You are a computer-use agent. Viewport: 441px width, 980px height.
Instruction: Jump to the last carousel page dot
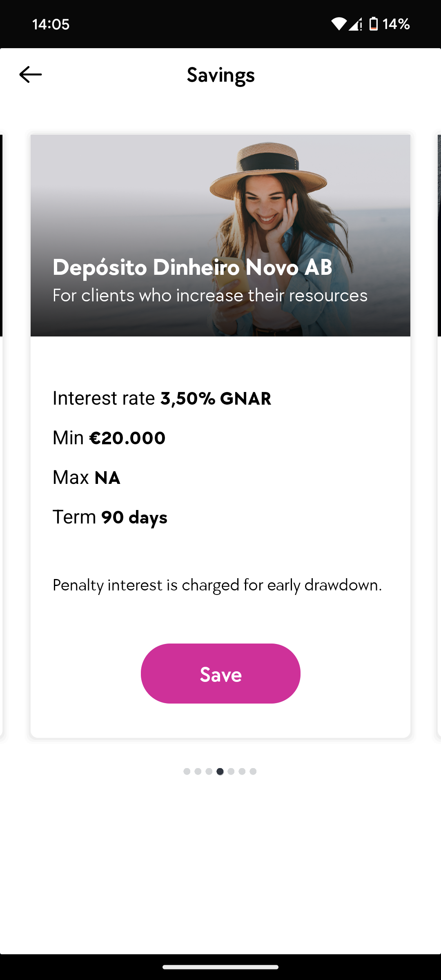point(253,771)
